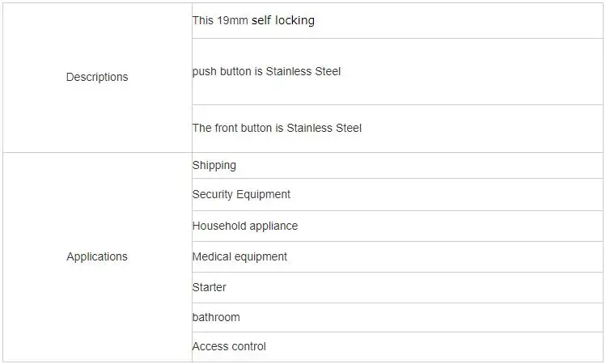Viewport: 606px width, 364px height.
Task: Click the Security Equipment row
Action: (x=397, y=194)
